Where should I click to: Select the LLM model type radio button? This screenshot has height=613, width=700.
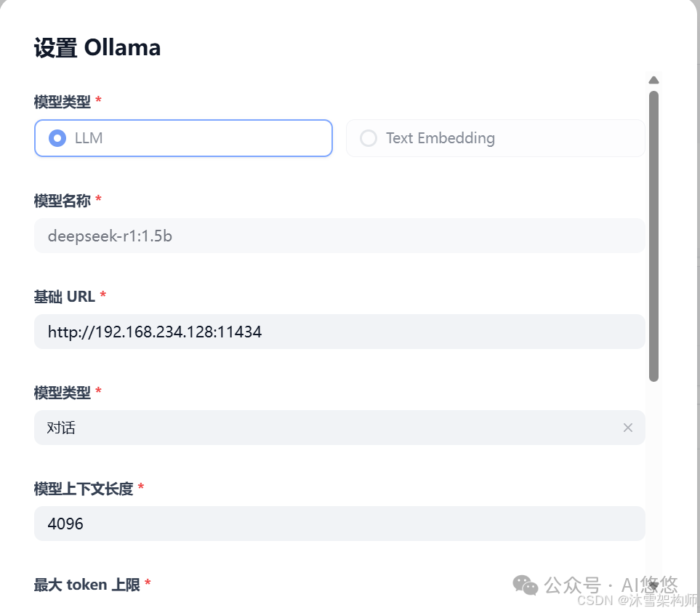tap(183, 138)
